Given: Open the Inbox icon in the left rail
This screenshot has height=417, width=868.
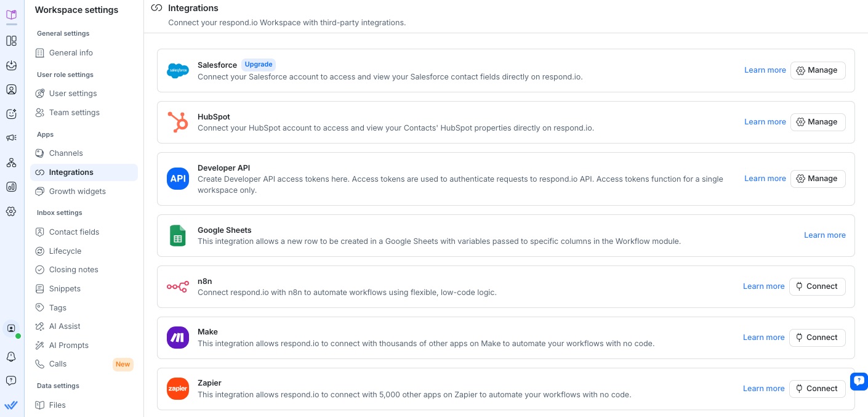Looking at the screenshot, I should (11, 65).
